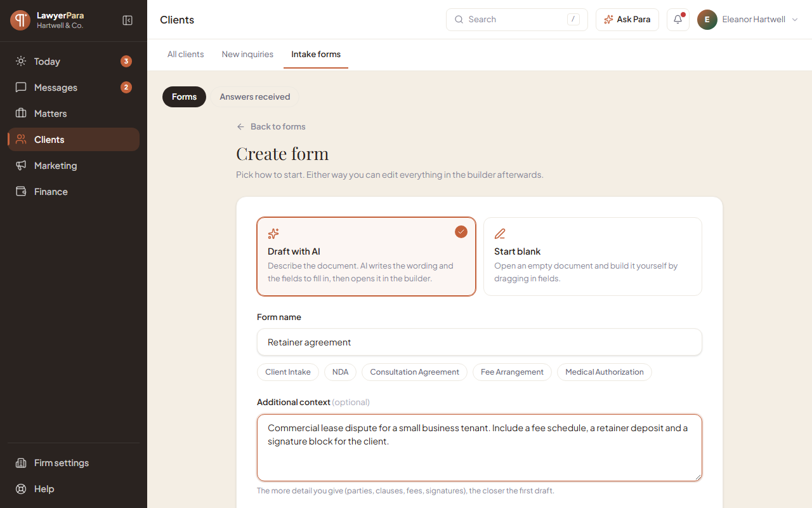
Task: Click the sparkle icon in Ask Para
Action: (609, 20)
